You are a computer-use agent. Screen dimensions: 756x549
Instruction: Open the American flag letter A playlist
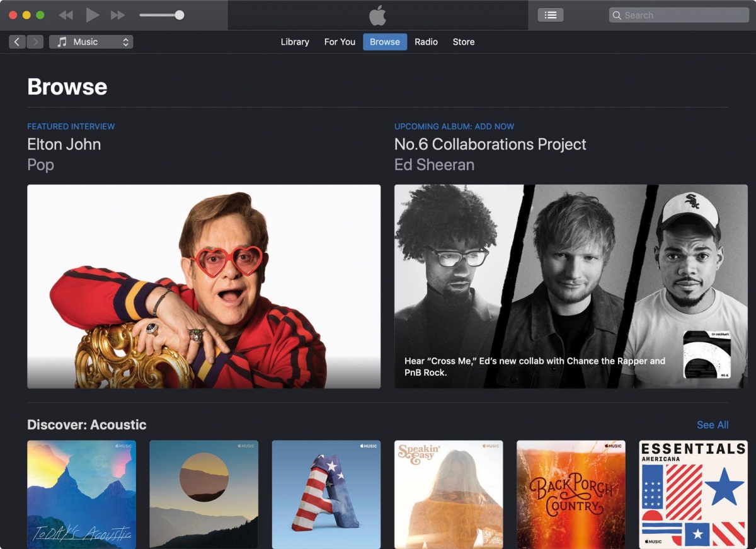pos(326,495)
